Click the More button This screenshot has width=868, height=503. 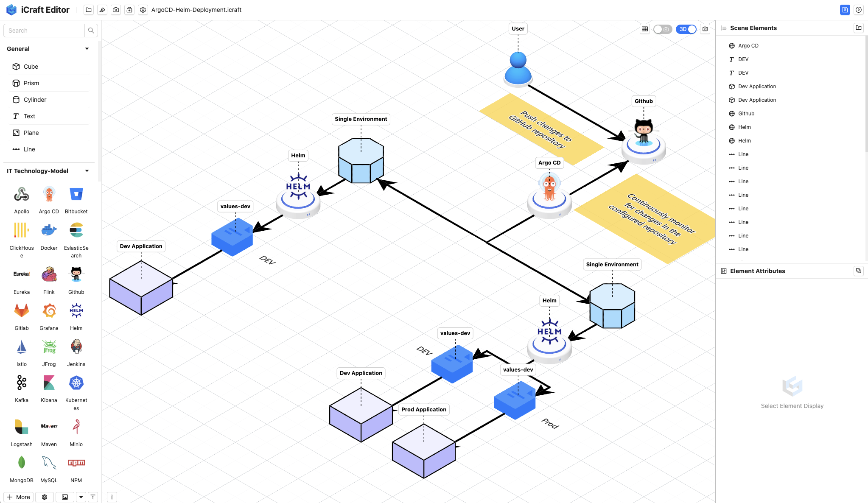[x=19, y=497]
